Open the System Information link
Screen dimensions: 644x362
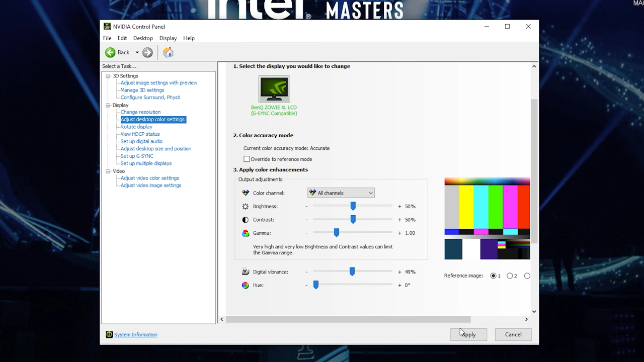(x=136, y=335)
